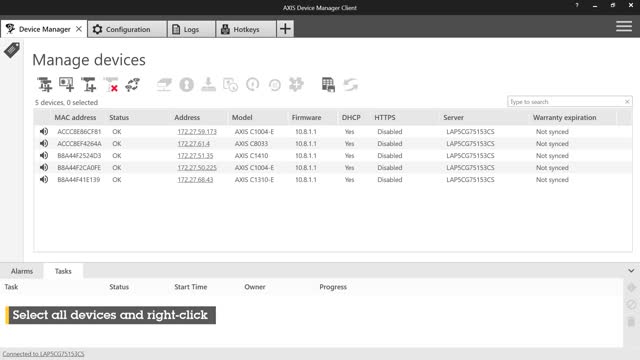
Task: Add a new tab with plus button
Action: (x=285, y=29)
